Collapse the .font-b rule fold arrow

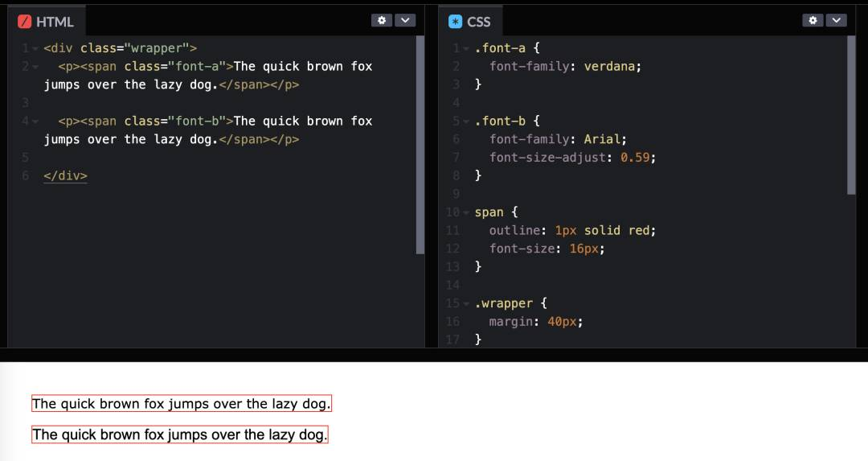click(466, 121)
